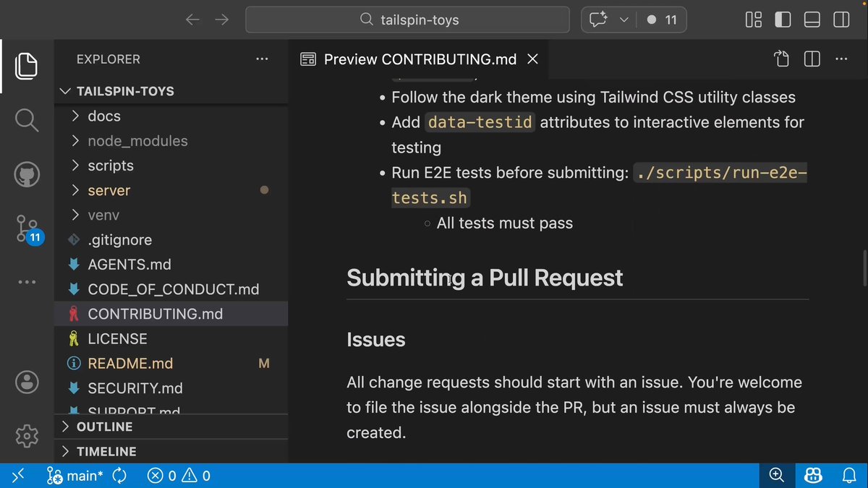Screen dimensions: 868x488
Task: Open Explorer views and more actions menu
Action: tap(262, 59)
